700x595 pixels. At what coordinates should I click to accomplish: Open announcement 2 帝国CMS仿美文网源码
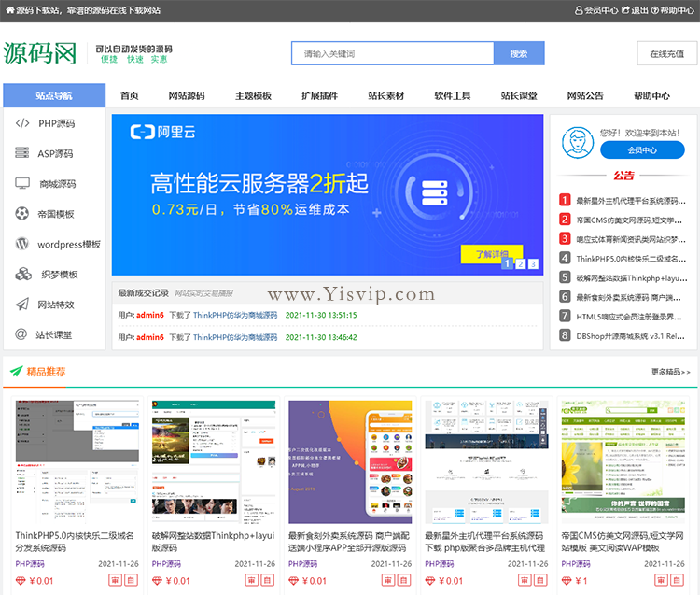[629, 220]
